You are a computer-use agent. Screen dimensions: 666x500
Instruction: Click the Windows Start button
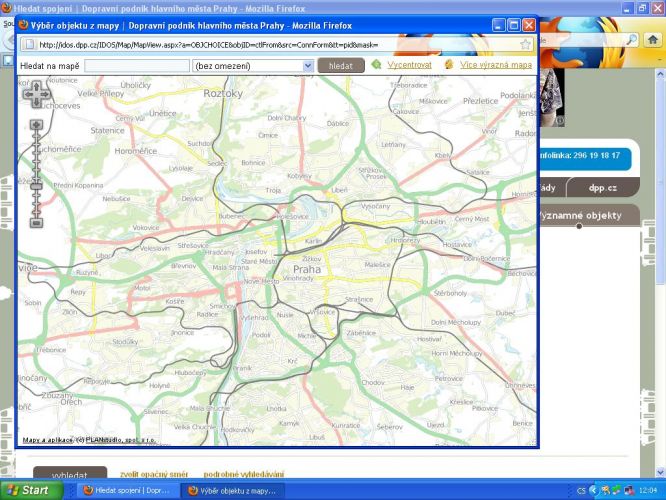tap(31, 490)
